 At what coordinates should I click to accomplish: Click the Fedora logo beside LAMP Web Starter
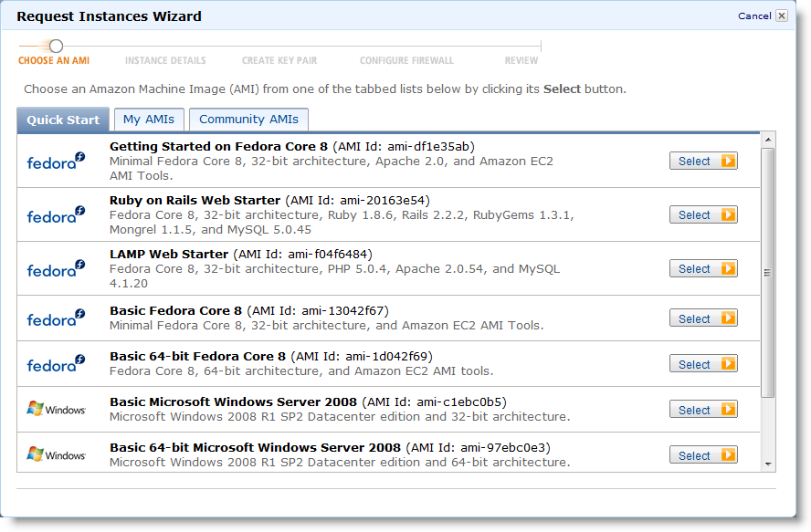pos(56,268)
